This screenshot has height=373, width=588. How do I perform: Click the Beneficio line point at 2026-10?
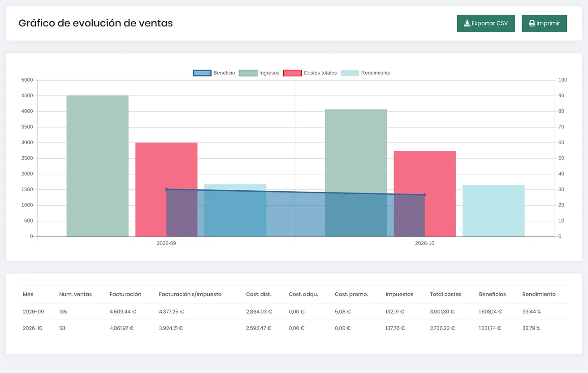pos(424,195)
